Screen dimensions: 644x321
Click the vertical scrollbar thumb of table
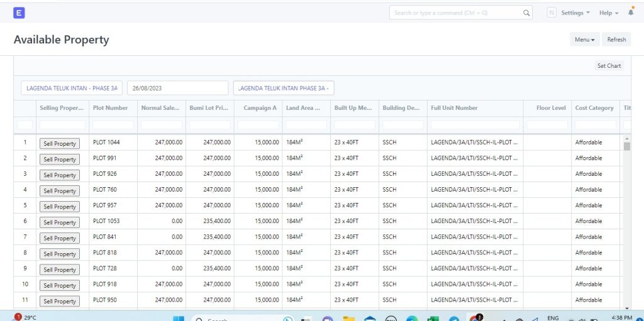point(626,146)
